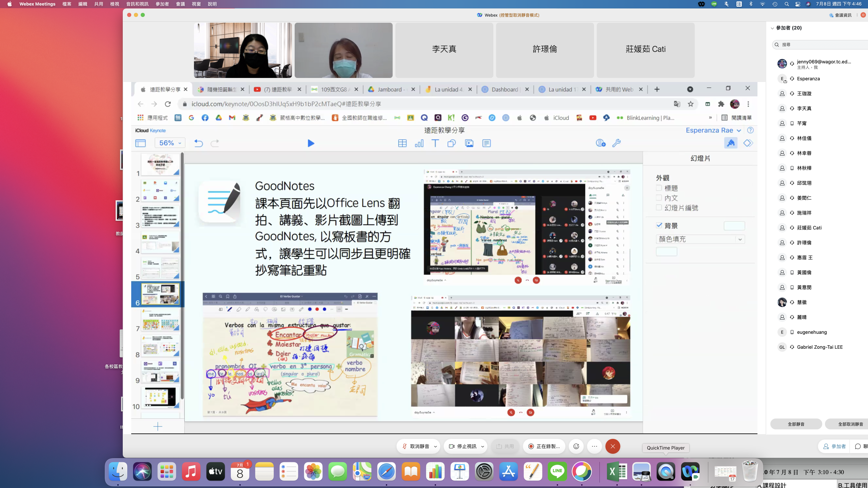Image resolution: width=868 pixels, height=488 pixels.
Task: Click the Keynote Play slideshow button
Action: tap(311, 143)
